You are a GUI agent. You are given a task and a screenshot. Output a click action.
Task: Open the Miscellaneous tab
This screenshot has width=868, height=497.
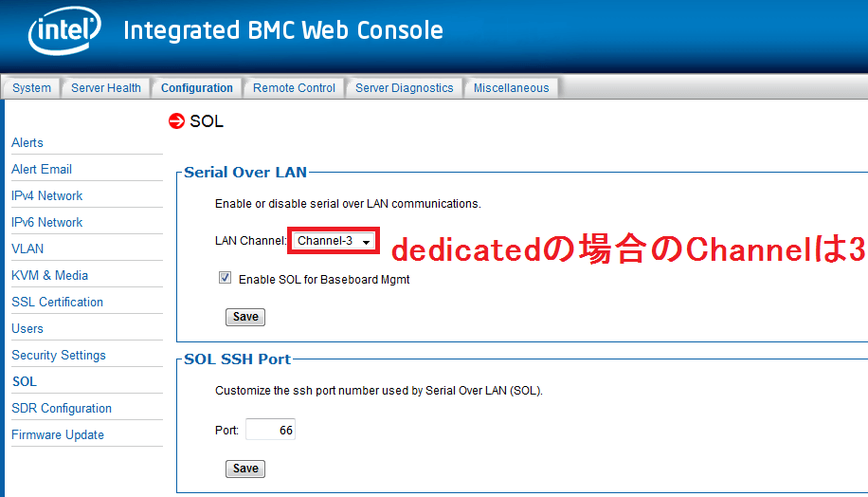tap(511, 88)
